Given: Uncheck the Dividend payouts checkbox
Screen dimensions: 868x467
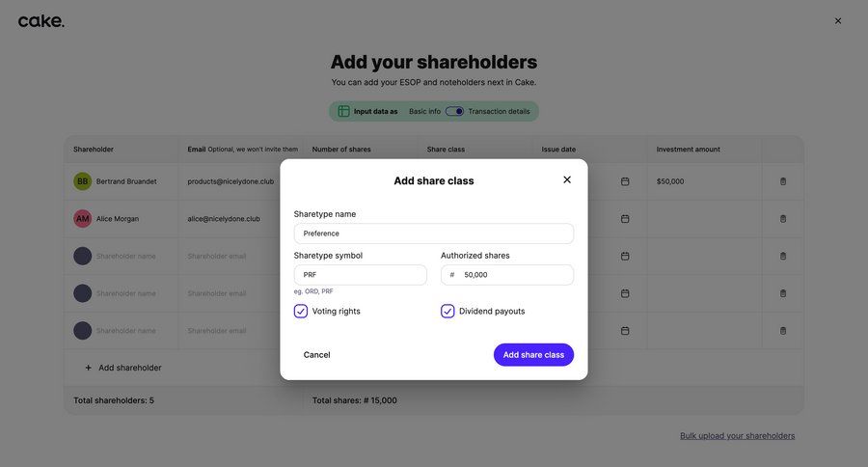Looking at the screenshot, I should coord(448,312).
